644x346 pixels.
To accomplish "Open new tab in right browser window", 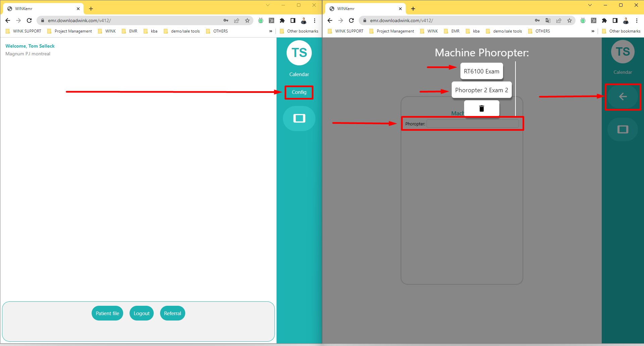I will (413, 9).
